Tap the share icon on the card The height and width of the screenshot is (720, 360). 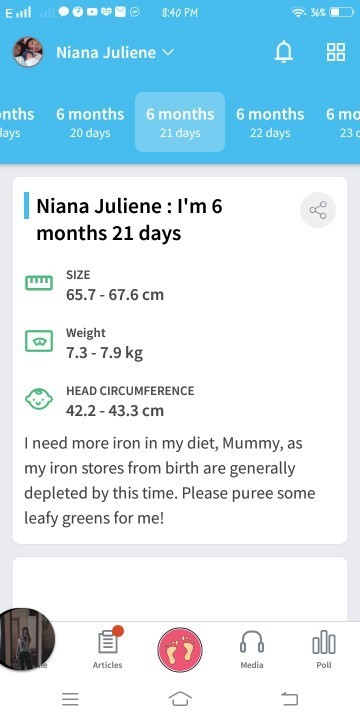318,210
